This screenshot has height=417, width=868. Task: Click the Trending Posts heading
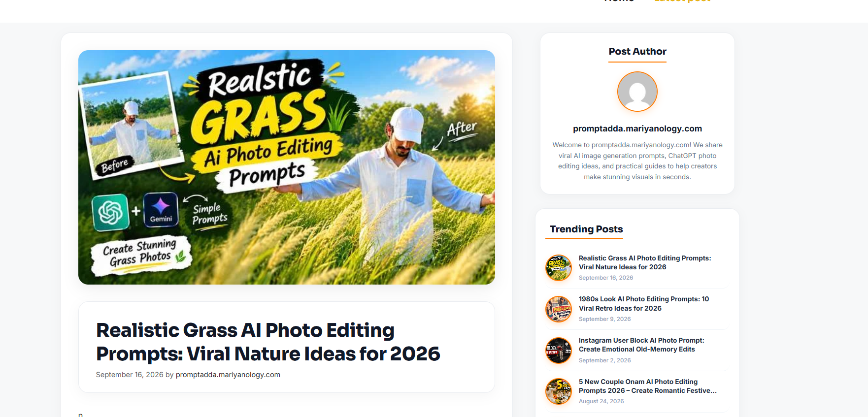[586, 229]
